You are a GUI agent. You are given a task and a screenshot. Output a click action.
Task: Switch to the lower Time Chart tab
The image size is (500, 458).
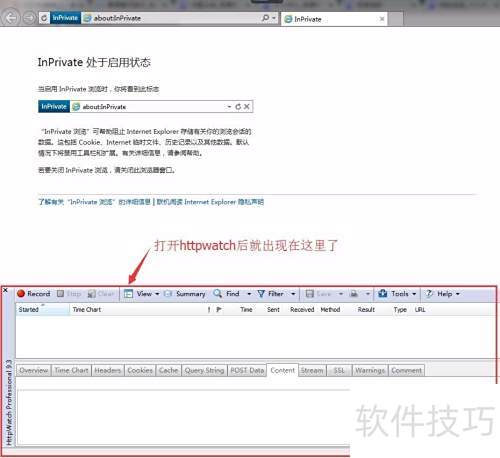(71, 370)
